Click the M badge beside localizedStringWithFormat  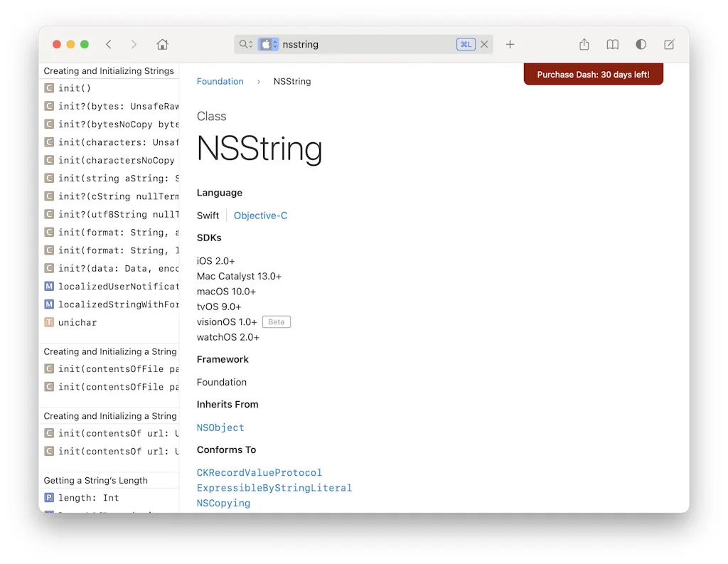coord(48,304)
